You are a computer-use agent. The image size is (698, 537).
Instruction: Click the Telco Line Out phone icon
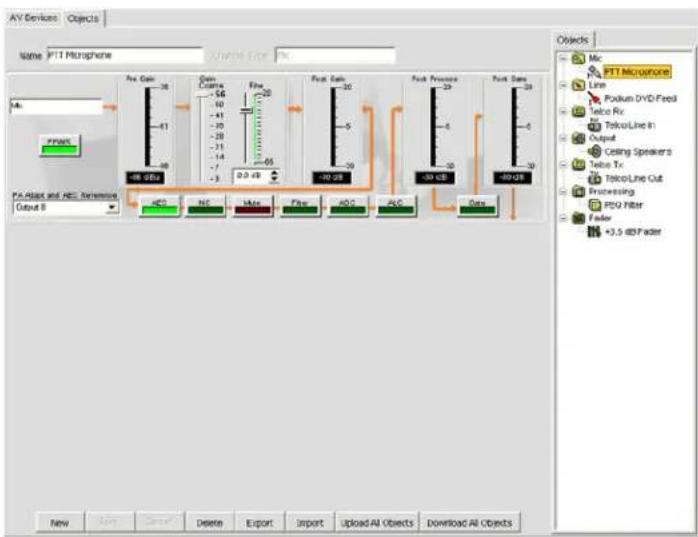[594, 178]
